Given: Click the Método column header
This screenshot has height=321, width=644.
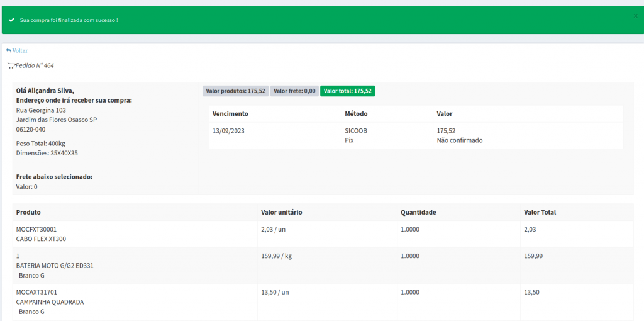Looking at the screenshot, I should click(356, 114).
